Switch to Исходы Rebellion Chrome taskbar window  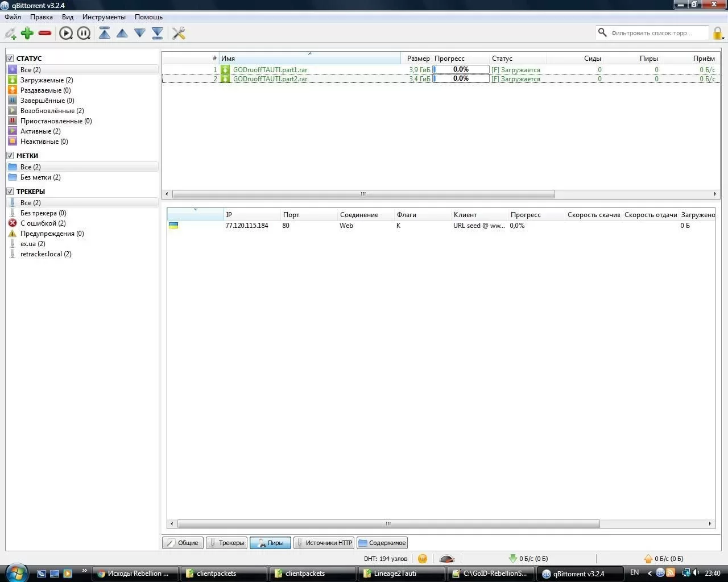click(x=134, y=573)
